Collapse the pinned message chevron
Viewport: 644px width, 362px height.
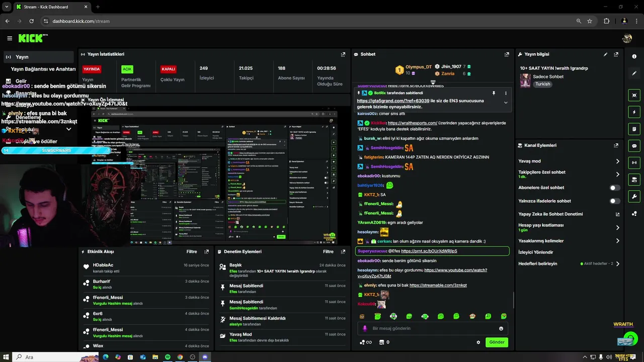506,103
